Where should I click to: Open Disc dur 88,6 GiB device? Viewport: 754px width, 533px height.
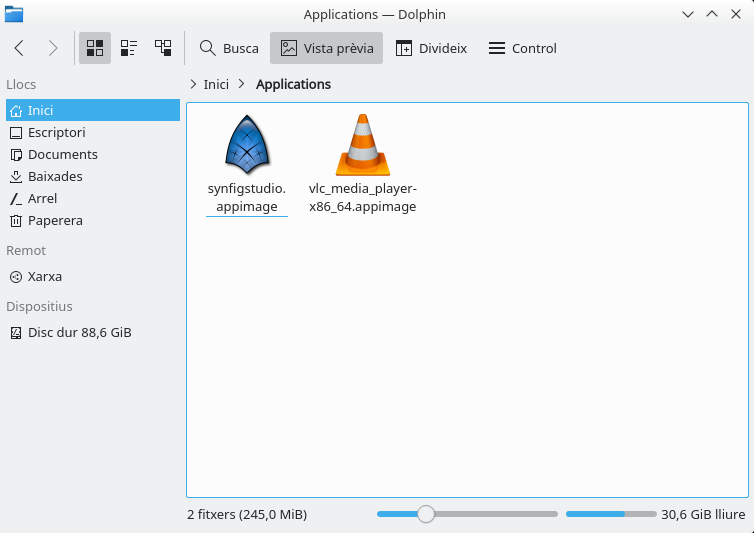tap(93, 332)
